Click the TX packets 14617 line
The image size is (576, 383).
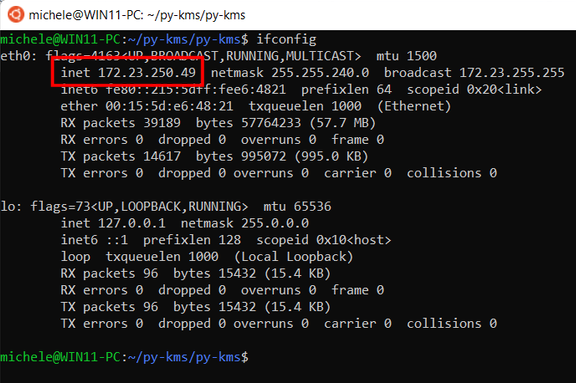214,156
